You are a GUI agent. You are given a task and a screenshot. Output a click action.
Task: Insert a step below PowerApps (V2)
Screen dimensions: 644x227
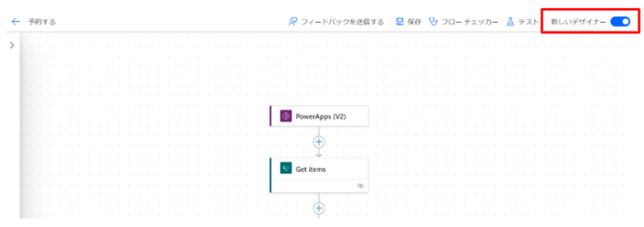pyautogui.click(x=319, y=142)
